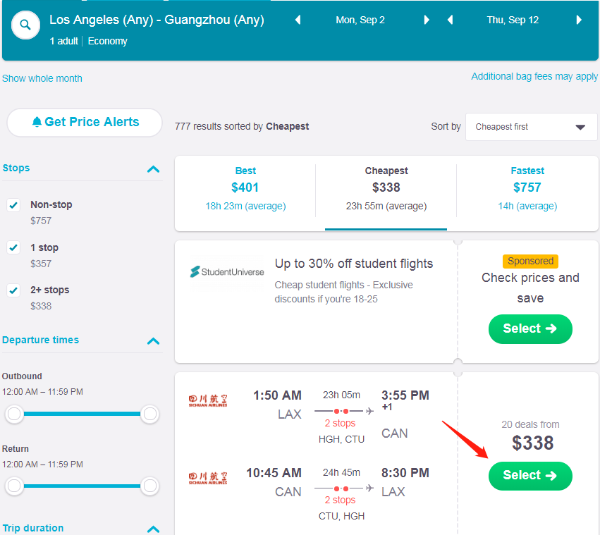Move return date earlier than Thu, Sep 12
The image size is (600, 535).
(449, 20)
